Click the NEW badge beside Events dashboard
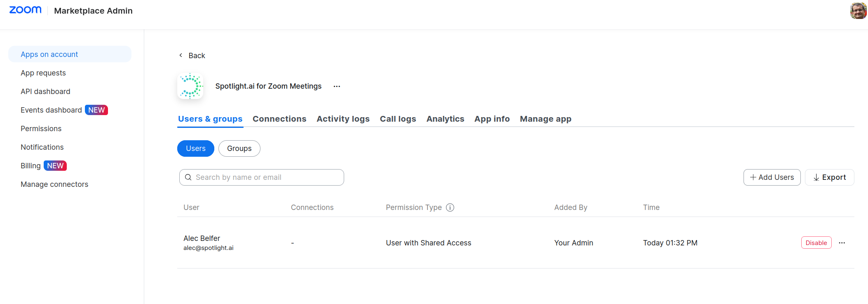This screenshot has width=868, height=304. coord(96,110)
